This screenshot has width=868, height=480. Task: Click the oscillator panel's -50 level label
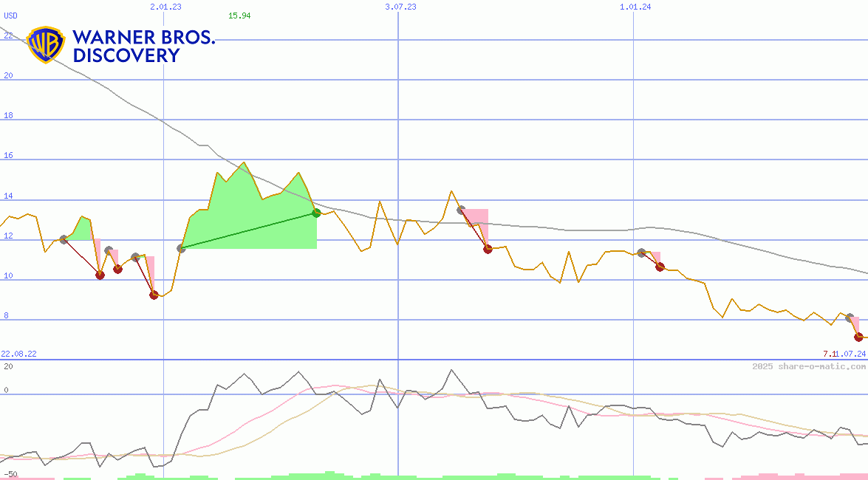(x=10, y=475)
